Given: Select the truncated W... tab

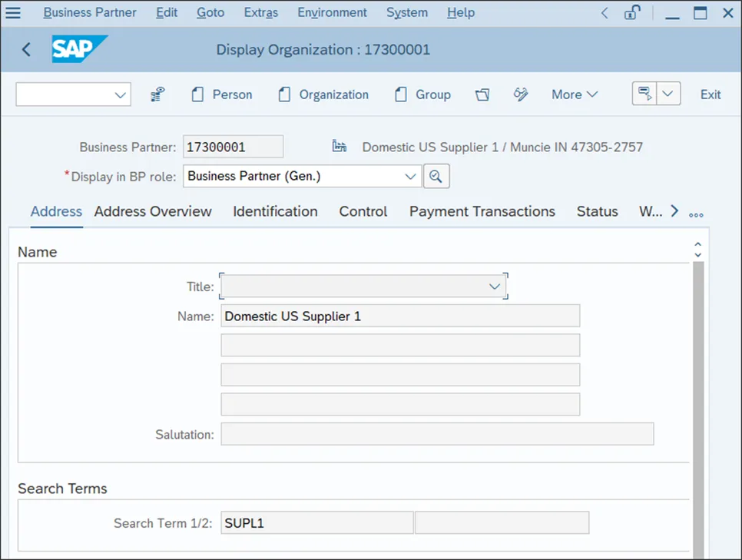Looking at the screenshot, I should (650, 211).
